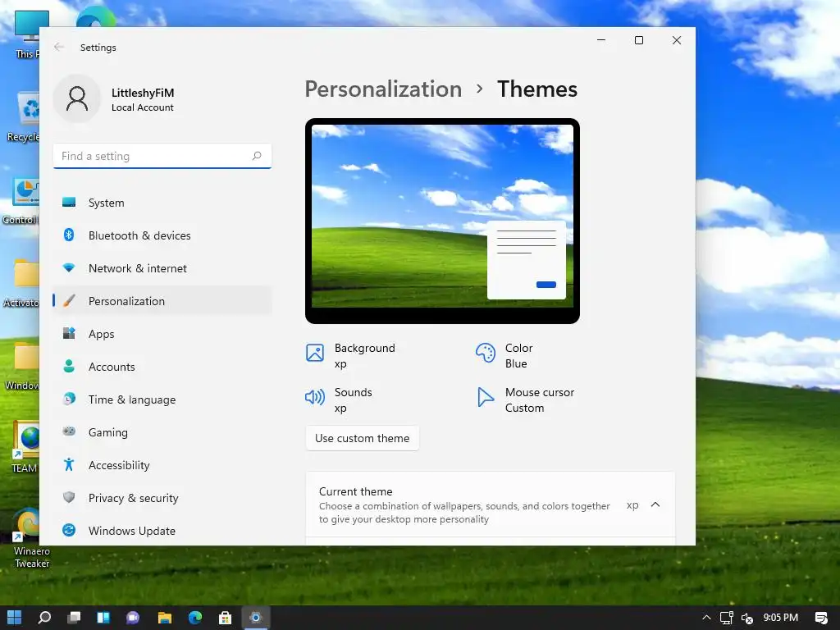The width and height of the screenshot is (840, 630).
Task: Go to Time & language settings
Action: click(x=162, y=399)
